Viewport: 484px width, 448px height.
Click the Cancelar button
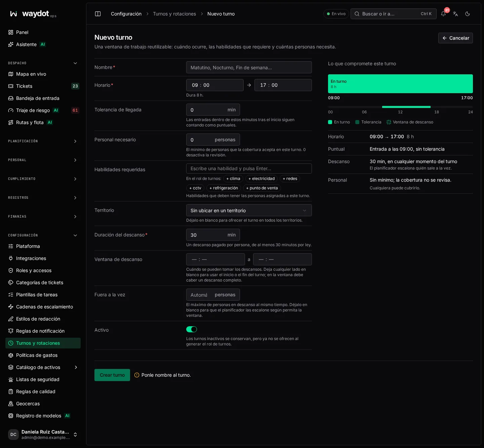(455, 38)
